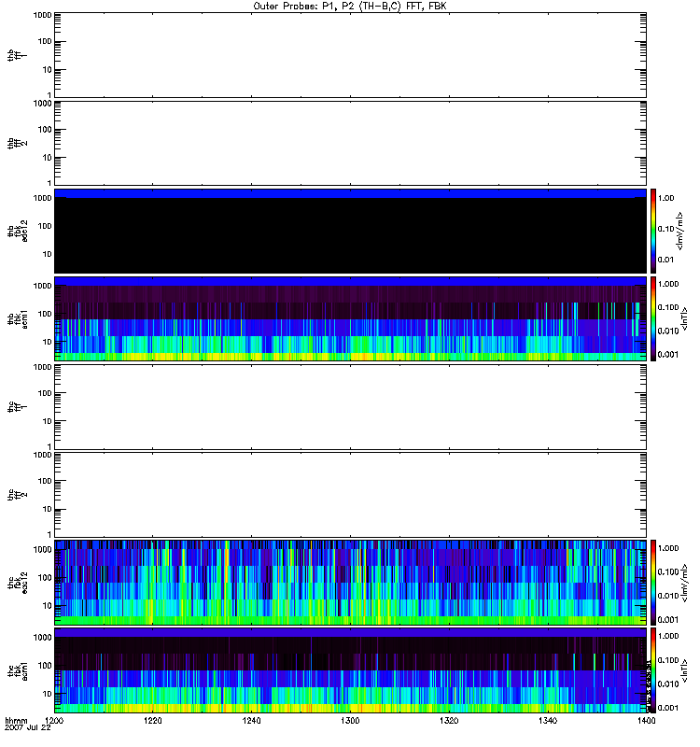This screenshot has width=700, height=747.
Task: Click the 1220 time axis label
Action: 153,722
